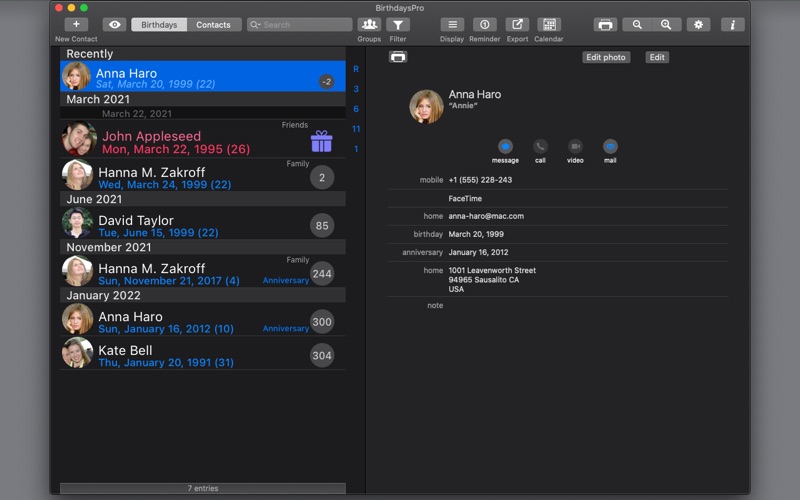This screenshot has width=800, height=500.
Task: Open the Display list options
Action: click(452, 24)
